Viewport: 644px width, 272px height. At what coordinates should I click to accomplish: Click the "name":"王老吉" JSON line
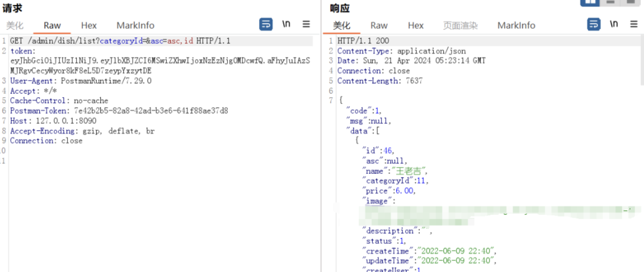[x=395, y=171]
